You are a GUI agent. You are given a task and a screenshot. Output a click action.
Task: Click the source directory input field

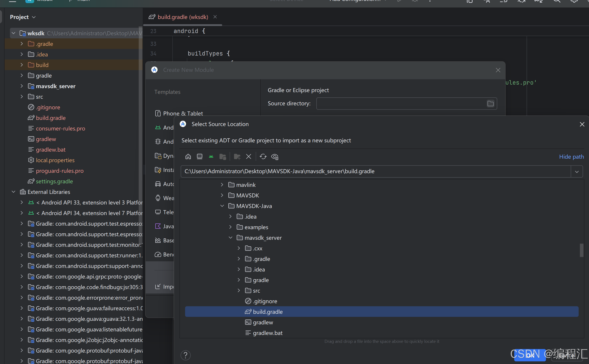click(402, 103)
